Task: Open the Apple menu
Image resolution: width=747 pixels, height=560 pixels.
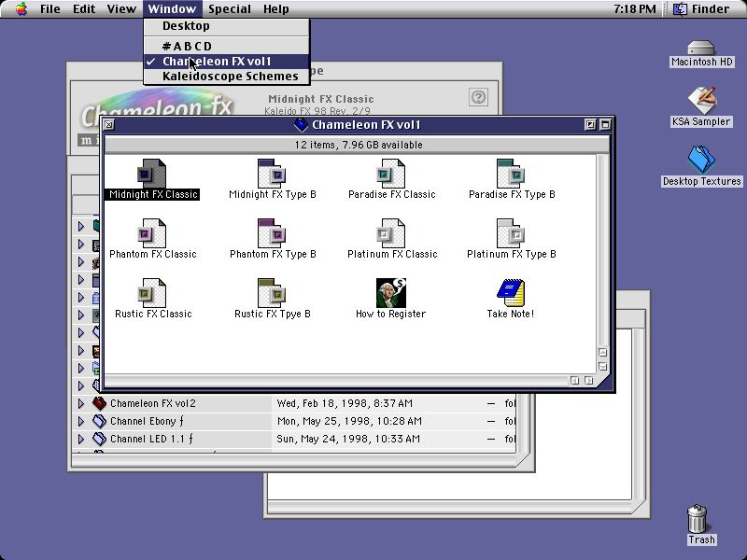Action: [21, 9]
